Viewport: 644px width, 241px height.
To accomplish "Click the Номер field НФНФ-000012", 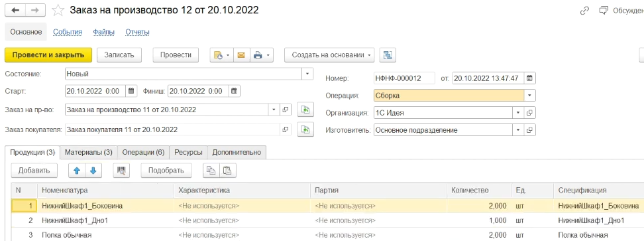I will point(404,78).
